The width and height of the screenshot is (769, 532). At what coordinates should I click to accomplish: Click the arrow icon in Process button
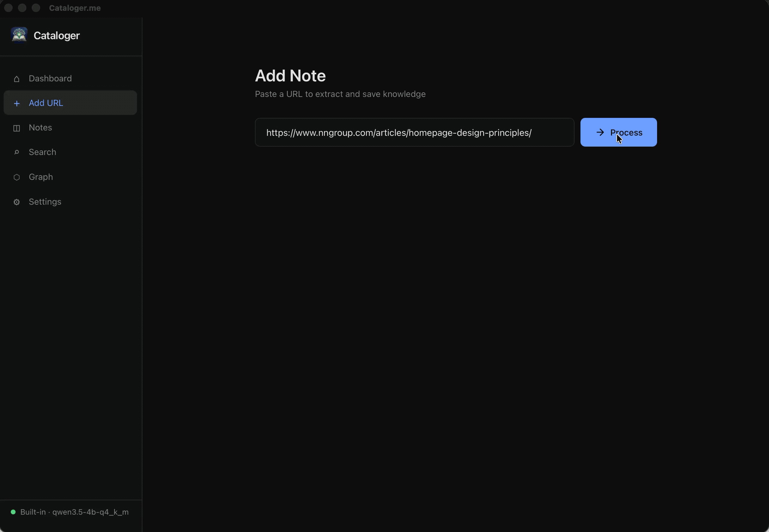[x=600, y=132]
